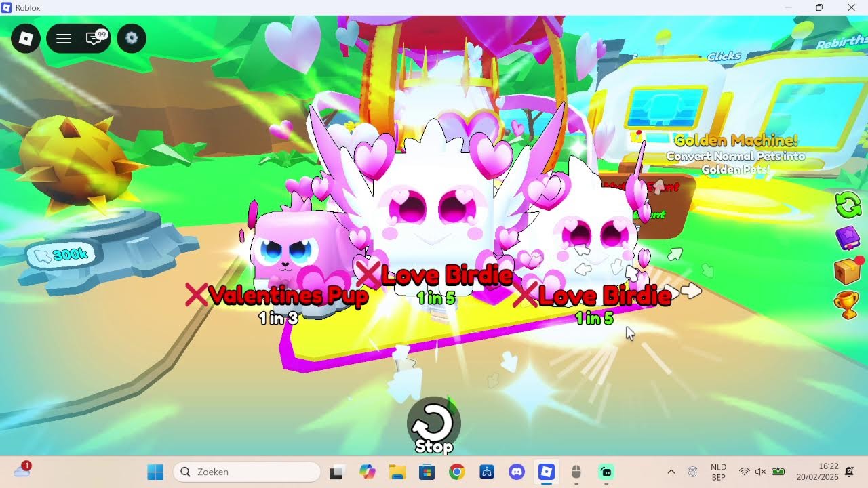Stop auto hatching with the Stop button
The width and height of the screenshot is (868, 488).
(434, 426)
